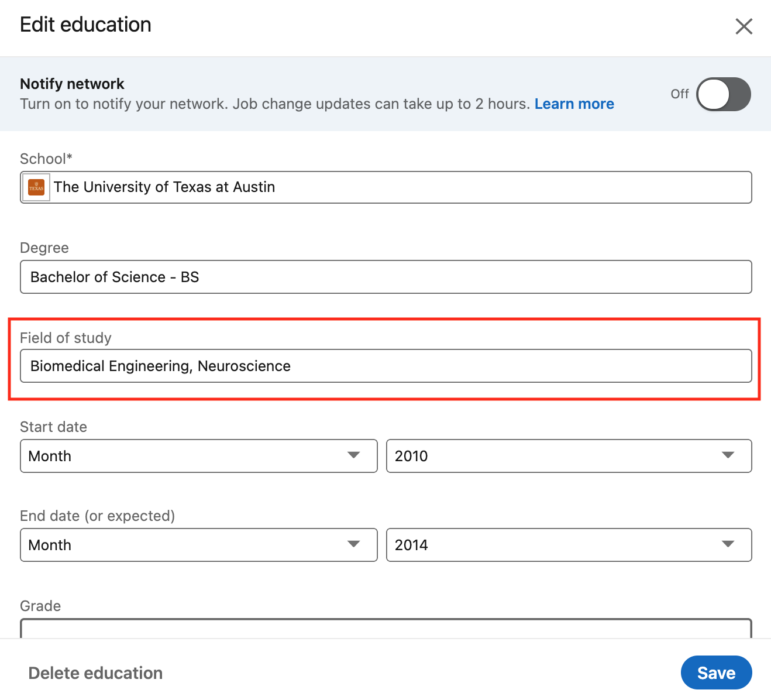Focus the School text field

click(x=398, y=187)
